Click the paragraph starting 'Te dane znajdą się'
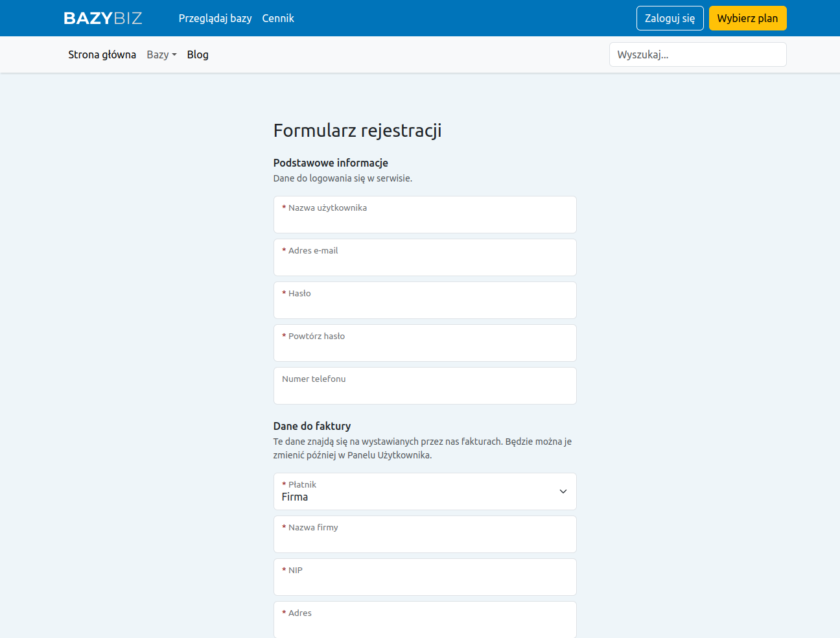840x638 pixels. tap(423, 448)
